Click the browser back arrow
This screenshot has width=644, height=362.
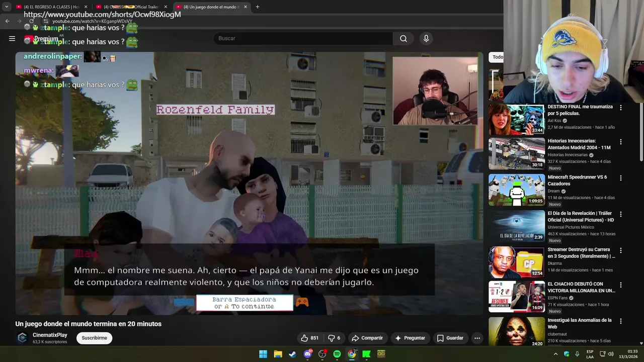(7, 21)
